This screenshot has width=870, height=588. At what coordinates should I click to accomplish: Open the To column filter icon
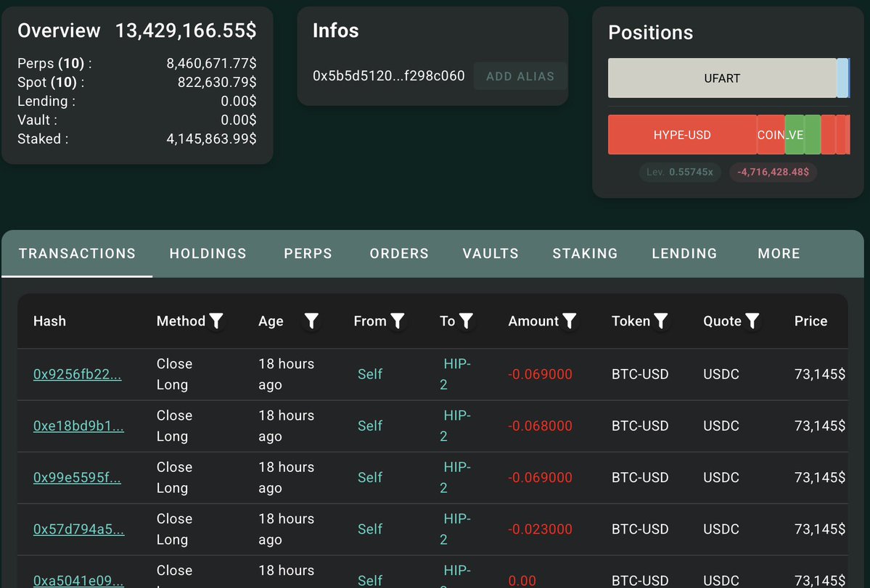[x=467, y=321]
